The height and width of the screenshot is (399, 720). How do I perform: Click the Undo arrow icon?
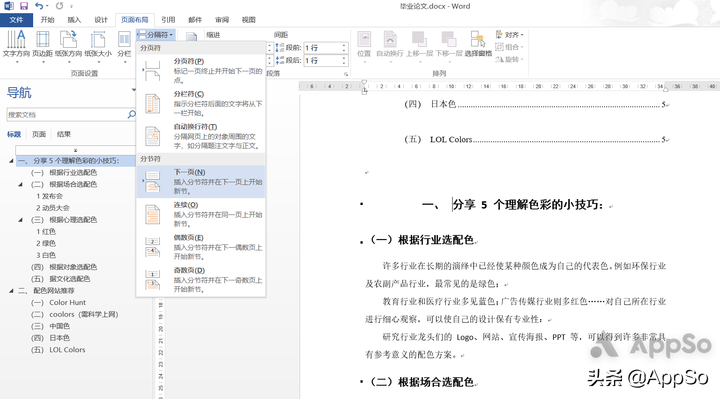click(x=39, y=6)
